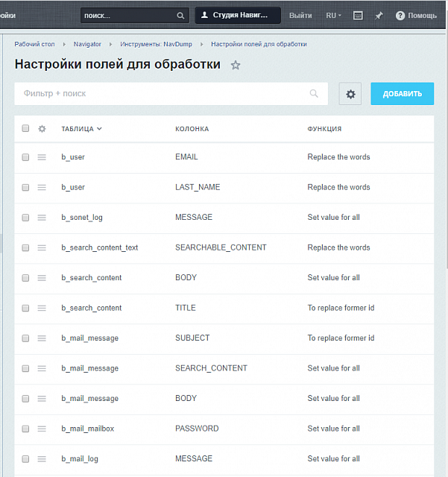448x477 pixels.
Task: Open row menu for b_search_content TITLE
Action: coord(42,308)
